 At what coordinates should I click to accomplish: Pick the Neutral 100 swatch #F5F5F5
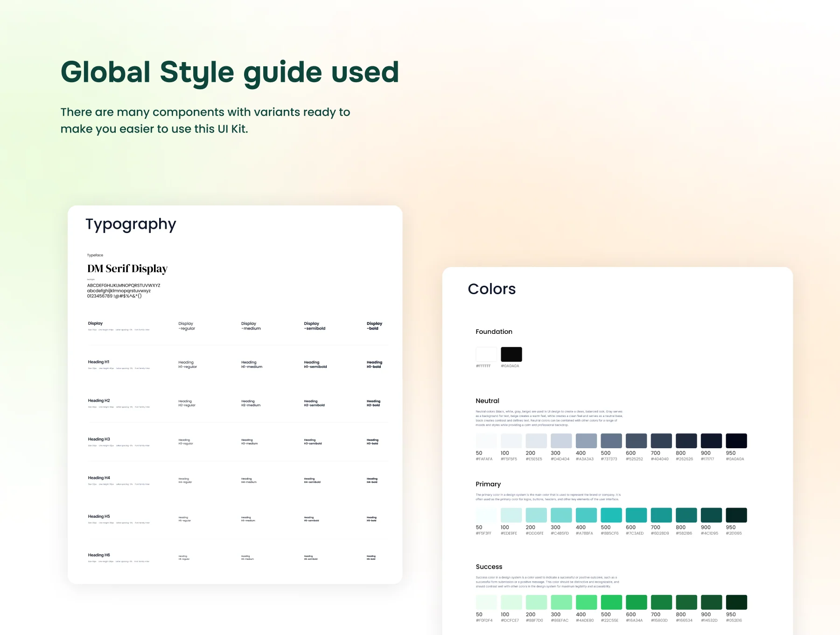click(x=511, y=441)
